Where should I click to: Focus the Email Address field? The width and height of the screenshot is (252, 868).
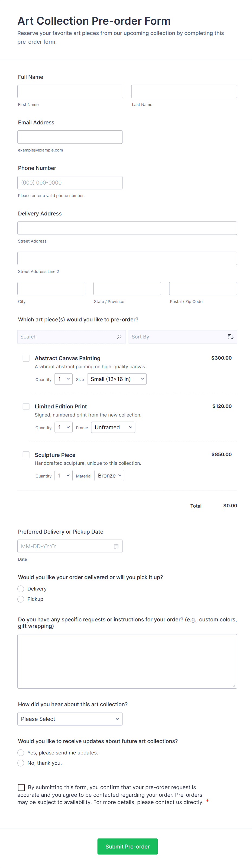(70, 137)
